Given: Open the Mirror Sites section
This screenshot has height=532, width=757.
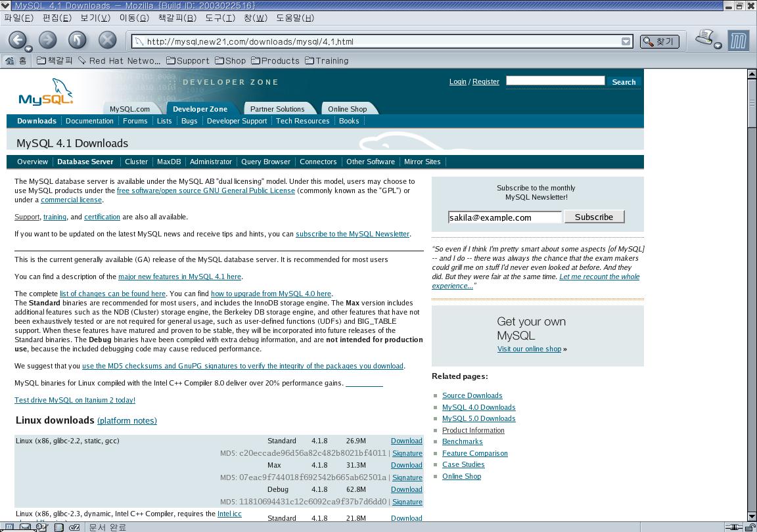Looking at the screenshot, I should tap(423, 162).
